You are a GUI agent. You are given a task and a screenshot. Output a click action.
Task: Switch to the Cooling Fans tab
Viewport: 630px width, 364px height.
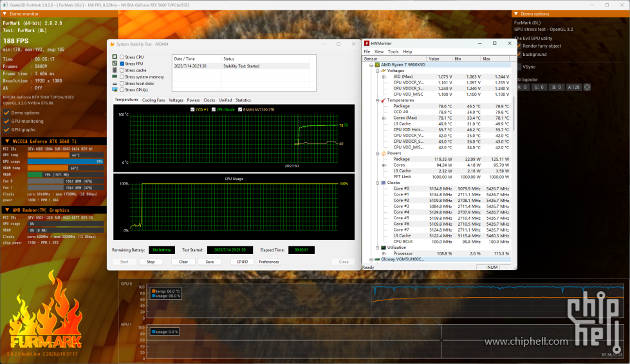click(x=154, y=100)
